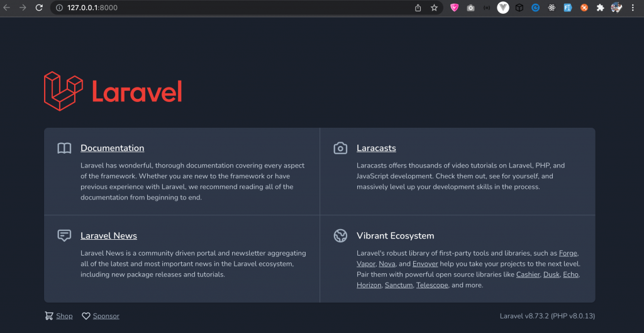Open the Laracasts link
Image resolution: width=644 pixels, height=333 pixels.
(376, 148)
